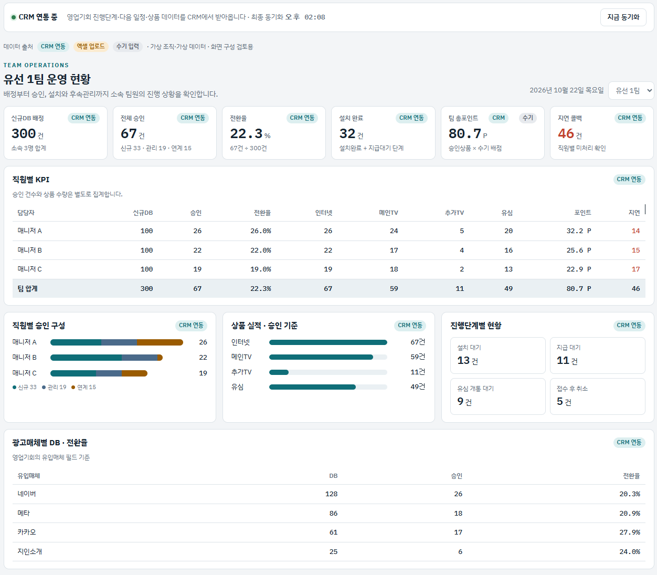Click the date 2026년 10월 22일 목요일
The image size is (657, 575).
(x=566, y=91)
